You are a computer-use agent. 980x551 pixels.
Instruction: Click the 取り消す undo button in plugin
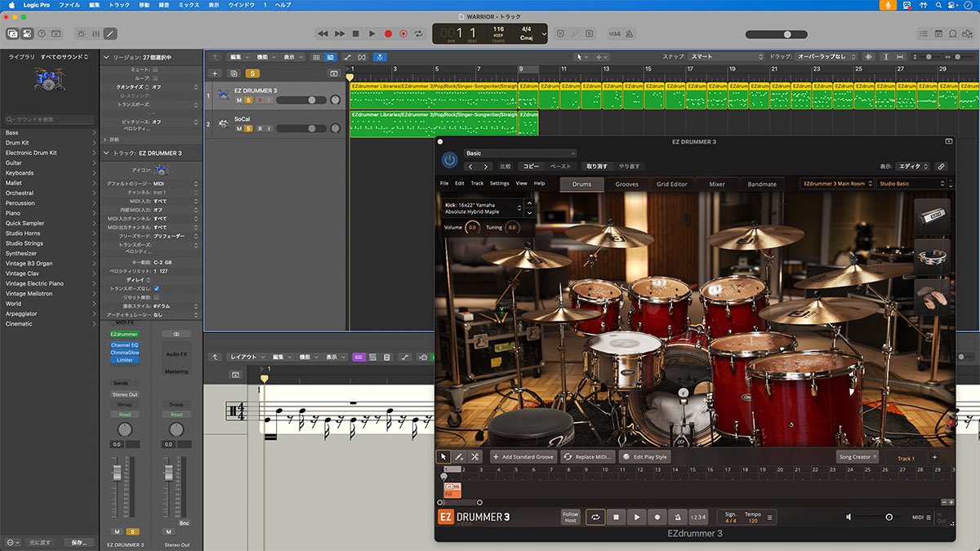pos(597,167)
